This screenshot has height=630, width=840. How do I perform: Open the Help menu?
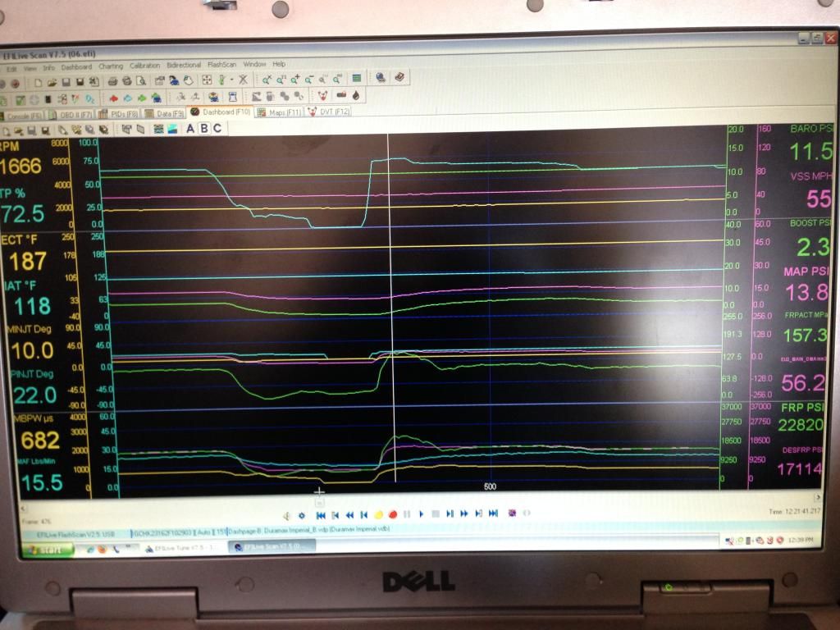(x=279, y=64)
